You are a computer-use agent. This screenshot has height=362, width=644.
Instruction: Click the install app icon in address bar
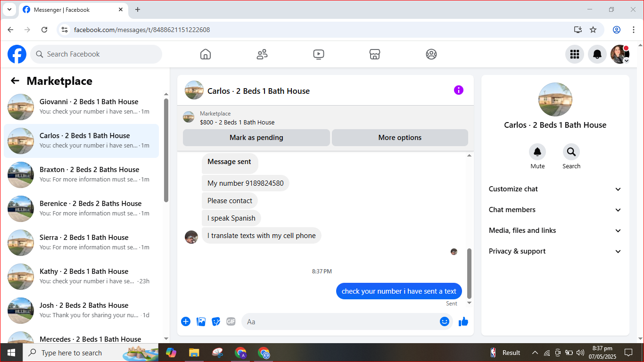click(578, 30)
